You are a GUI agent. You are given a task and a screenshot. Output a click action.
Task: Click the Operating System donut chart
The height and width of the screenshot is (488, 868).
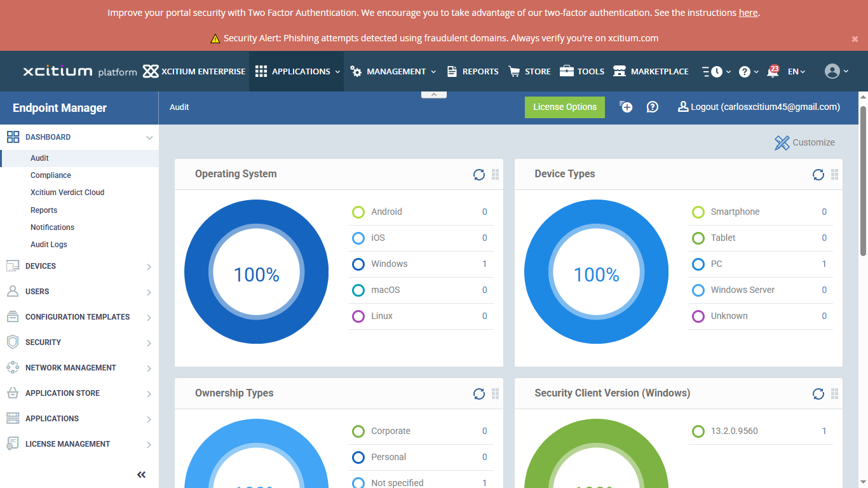pyautogui.click(x=257, y=272)
